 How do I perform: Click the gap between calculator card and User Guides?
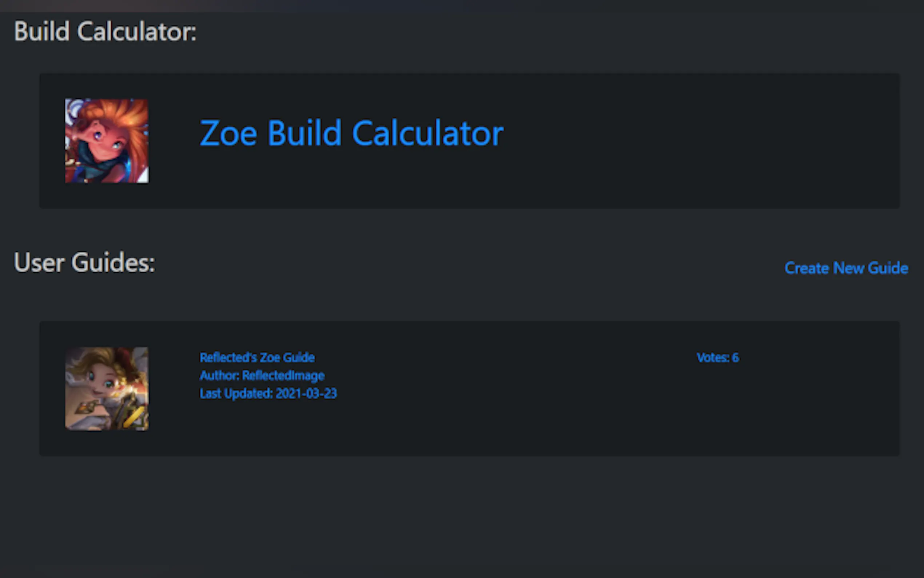pyautogui.click(x=458, y=227)
